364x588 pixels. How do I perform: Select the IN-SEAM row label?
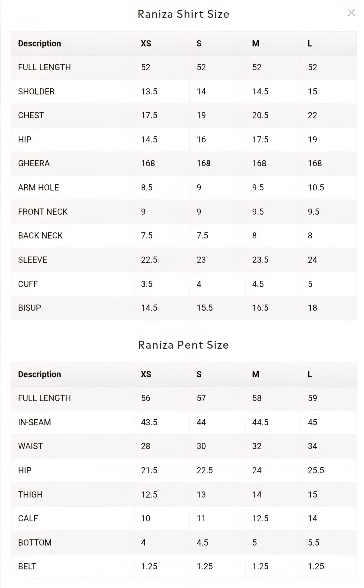[34, 422]
